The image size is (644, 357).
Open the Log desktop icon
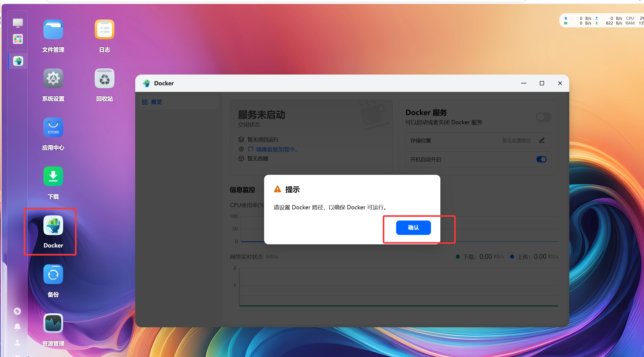point(104,30)
